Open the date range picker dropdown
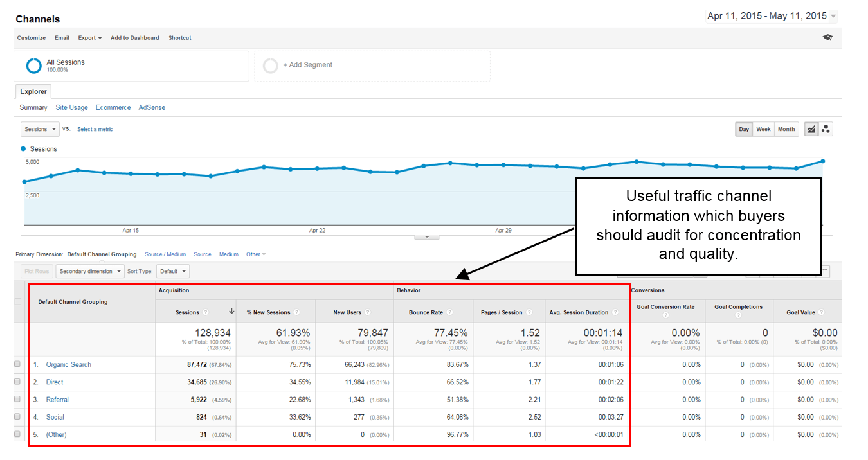The height and width of the screenshot is (460, 868). [x=833, y=17]
